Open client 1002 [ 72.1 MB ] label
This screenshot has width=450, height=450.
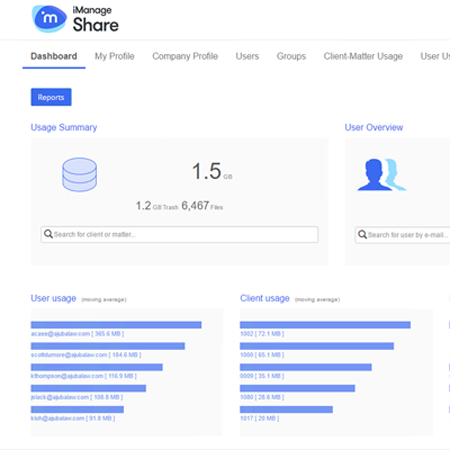262,334
